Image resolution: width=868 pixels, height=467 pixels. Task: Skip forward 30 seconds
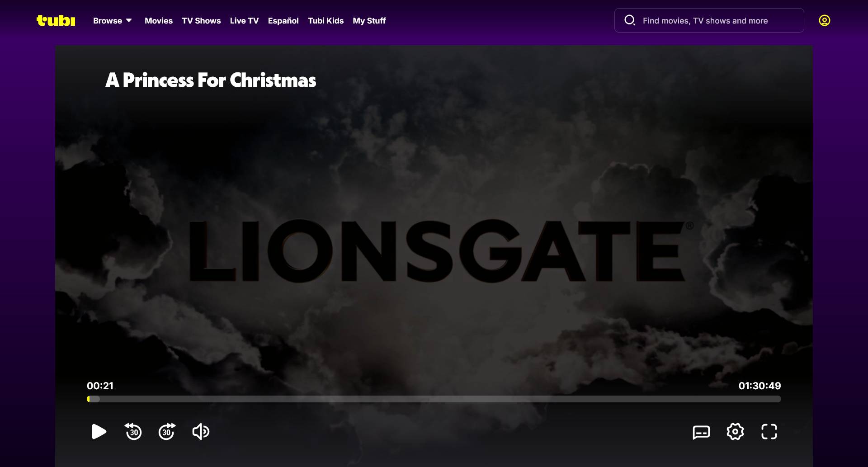tap(167, 432)
